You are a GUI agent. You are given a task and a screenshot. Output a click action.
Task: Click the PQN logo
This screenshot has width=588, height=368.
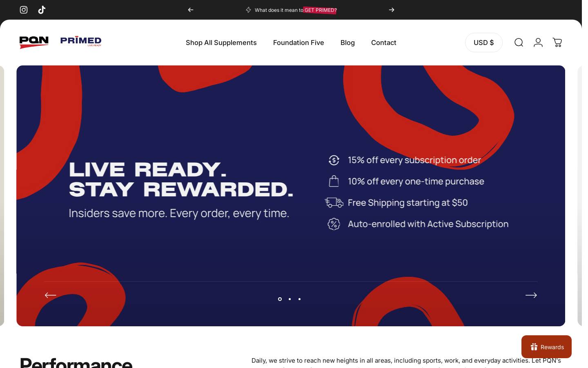click(x=34, y=43)
